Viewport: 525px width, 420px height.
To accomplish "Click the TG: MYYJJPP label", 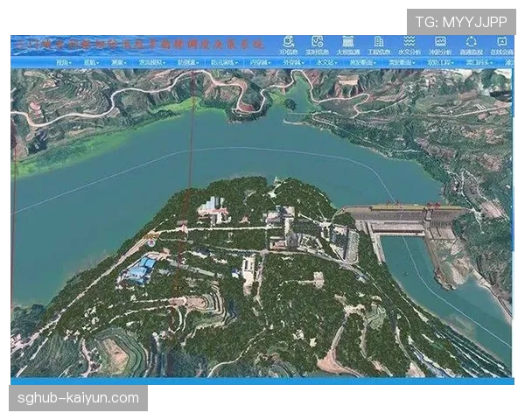I will click(x=461, y=21).
